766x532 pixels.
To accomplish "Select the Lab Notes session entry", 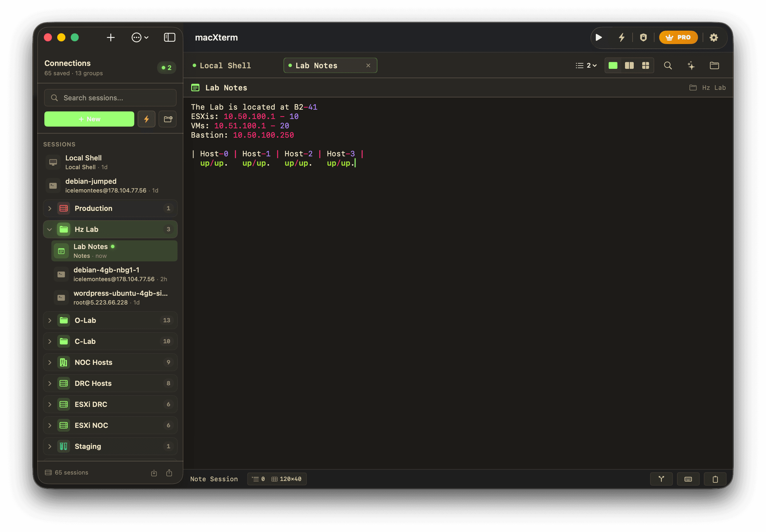I will (x=114, y=251).
